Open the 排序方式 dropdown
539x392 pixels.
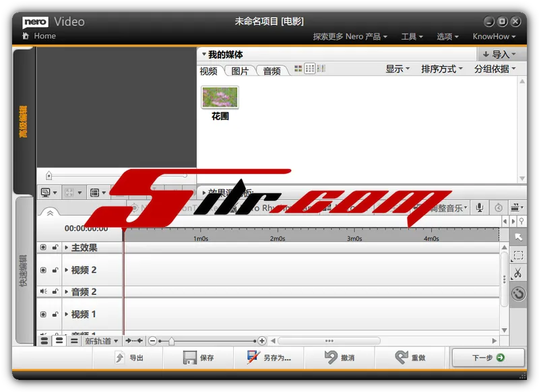click(x=442, y=69)
